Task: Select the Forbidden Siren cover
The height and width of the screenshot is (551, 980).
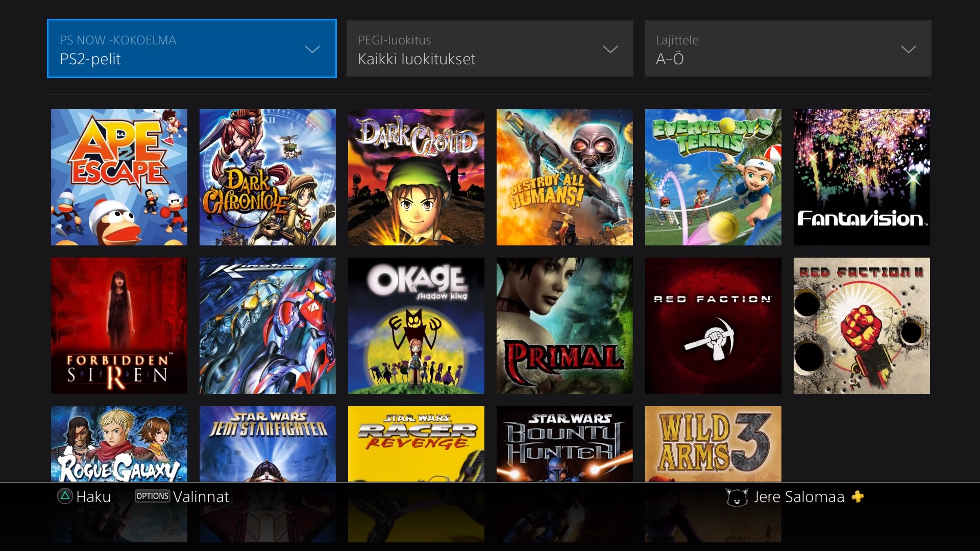Action: coord(119,325)
